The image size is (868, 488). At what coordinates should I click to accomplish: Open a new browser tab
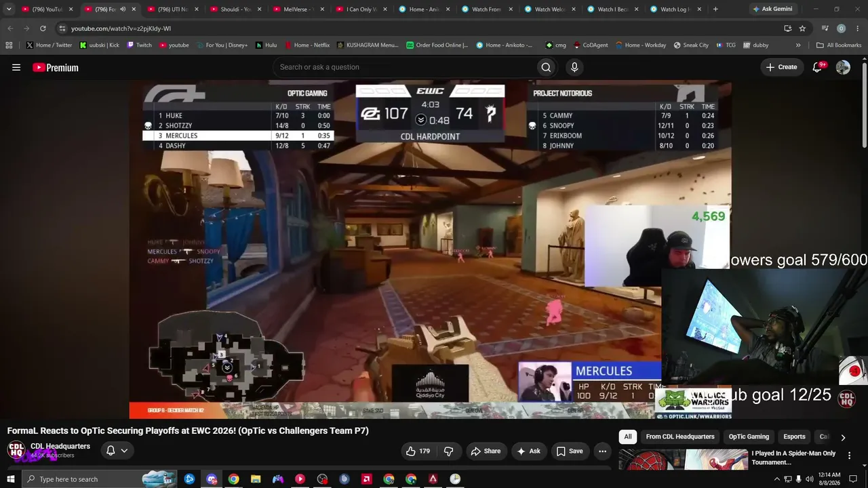(x=715, y=9)
